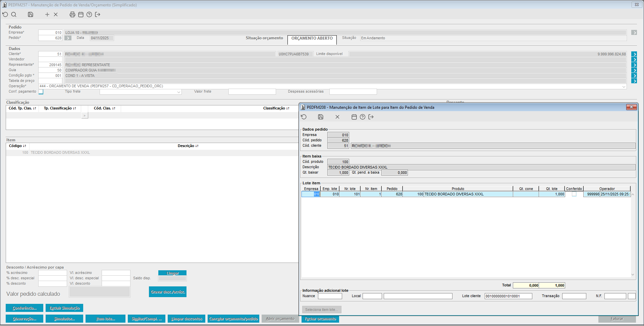The image size is (644, 326).
Task: Print the order using the printer icon
Action: 72,14
